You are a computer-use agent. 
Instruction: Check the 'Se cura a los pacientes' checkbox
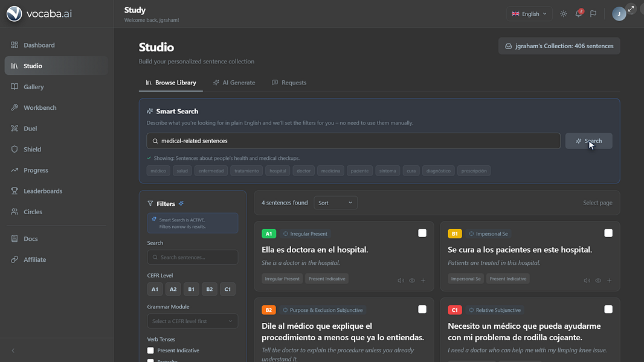pos(608,233)
